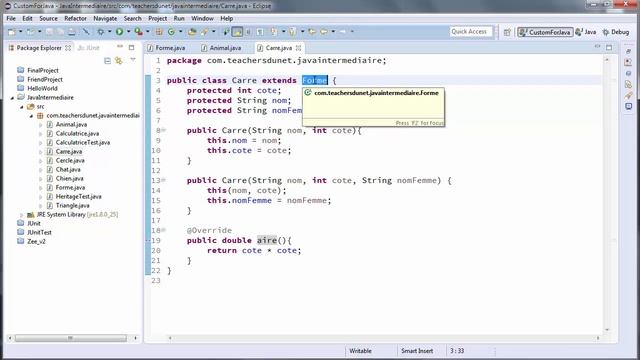This screenshot has width=640, height=360.
Task: Click the Restore icon atop right trim bar
Action: (x=629, y=51)
